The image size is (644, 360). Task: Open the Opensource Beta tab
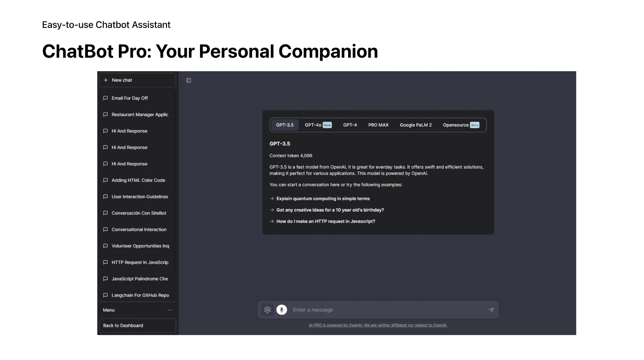tap(461, 125)
